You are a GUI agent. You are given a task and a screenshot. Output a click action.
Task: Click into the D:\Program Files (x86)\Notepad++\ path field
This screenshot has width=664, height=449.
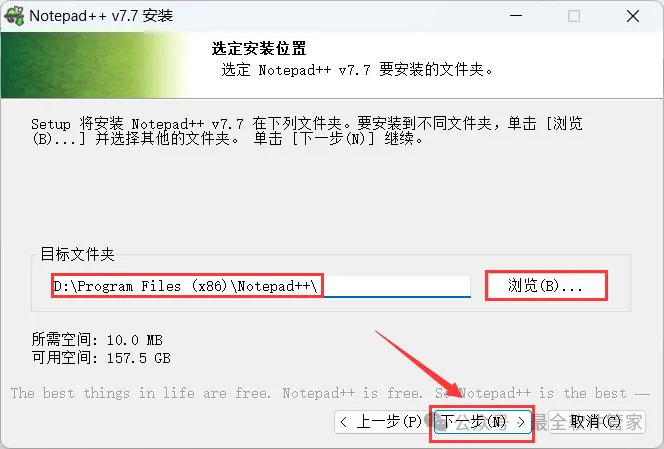(261, 286)
